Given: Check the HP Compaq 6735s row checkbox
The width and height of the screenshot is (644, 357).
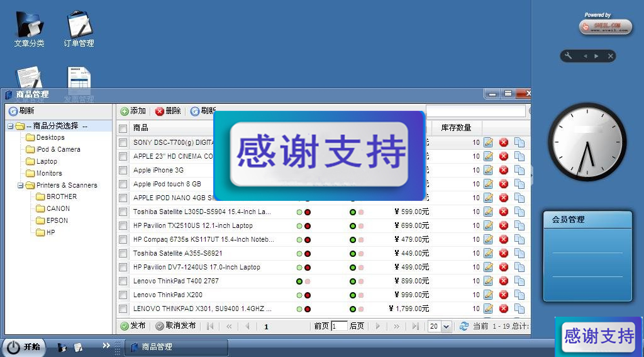Looking at the screenshot, I should [123, 239].
